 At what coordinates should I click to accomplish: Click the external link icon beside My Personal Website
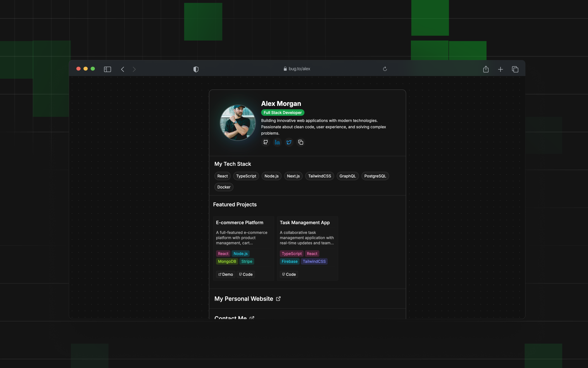(278, 299)
